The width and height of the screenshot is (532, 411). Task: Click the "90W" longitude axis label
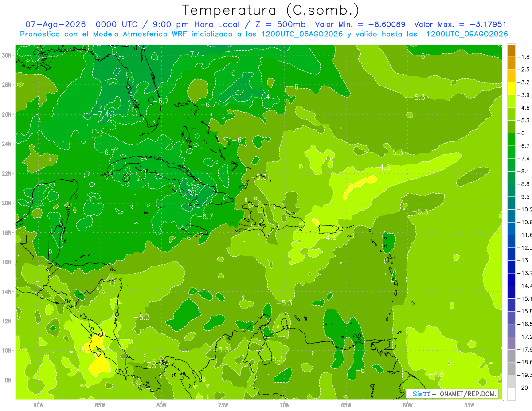pos(39,405)
